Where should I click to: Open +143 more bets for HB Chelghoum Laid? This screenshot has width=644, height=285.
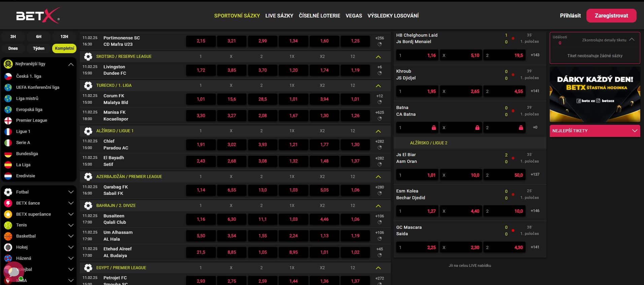(x=535, y=55)
